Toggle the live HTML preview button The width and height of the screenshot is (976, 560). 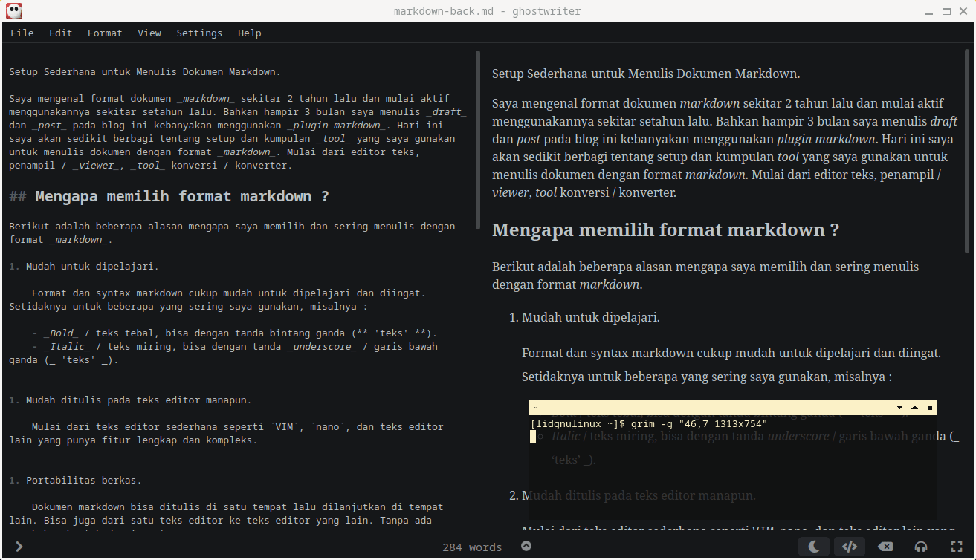click(850, 547)
